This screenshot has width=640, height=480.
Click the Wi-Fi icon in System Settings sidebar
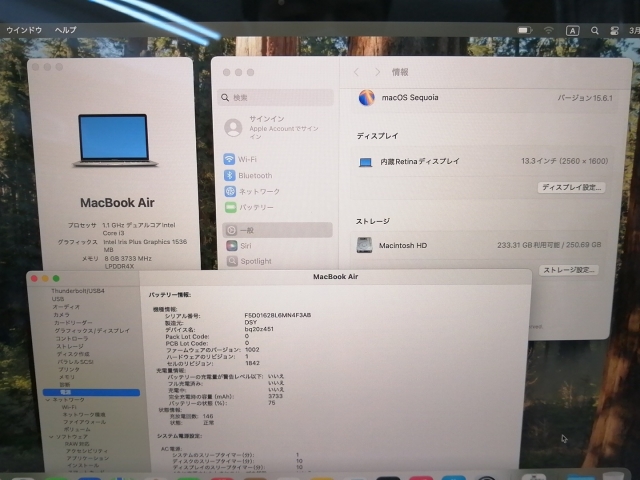[229, 159]
